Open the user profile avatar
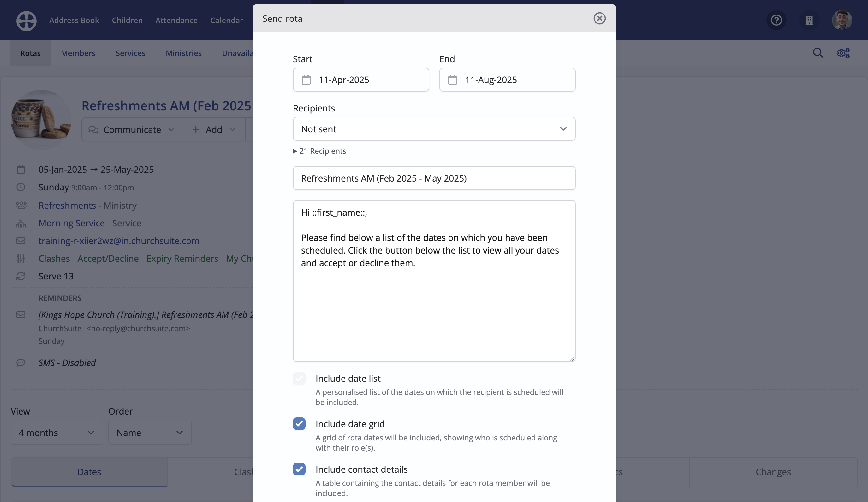Viewport: 868px width, 502px height. point(842,20)
